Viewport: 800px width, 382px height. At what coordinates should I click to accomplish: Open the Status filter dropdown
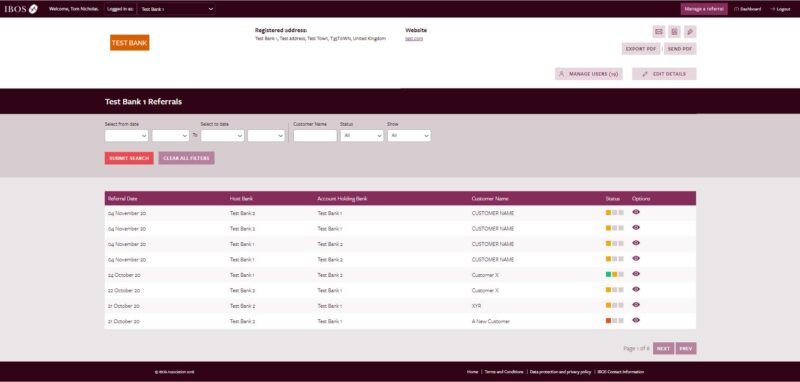point(361,136)
